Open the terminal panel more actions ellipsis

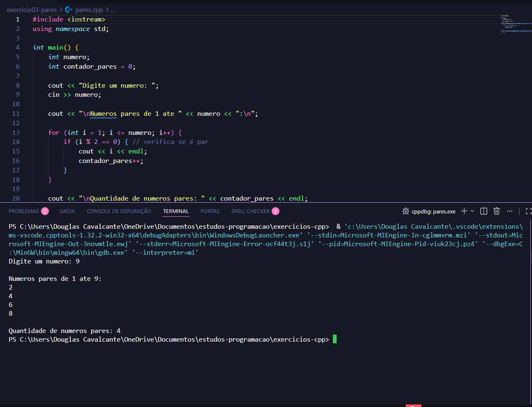click(x=510, y=211)
